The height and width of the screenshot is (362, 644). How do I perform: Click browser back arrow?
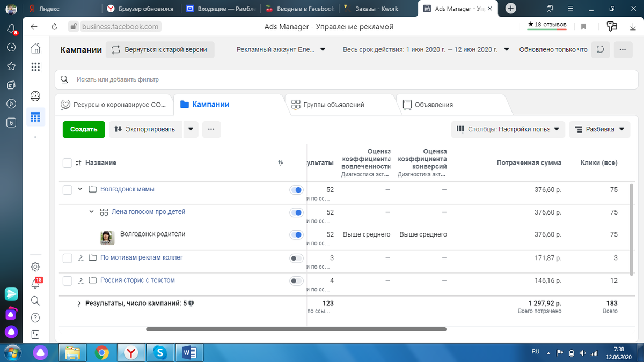[34, 27]
